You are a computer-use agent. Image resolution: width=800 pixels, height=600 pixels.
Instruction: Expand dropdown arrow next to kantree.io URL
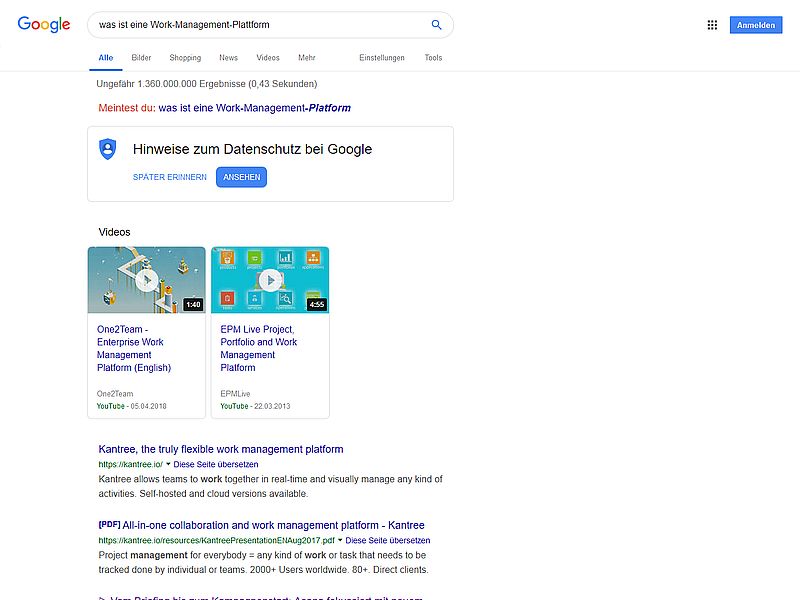[168, 464]
